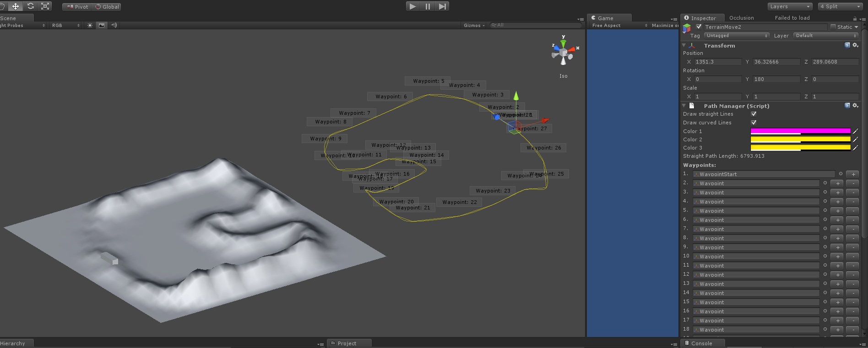This screenshot has width=868, height=348.
Task: Open the Layer Default dropdown
Action: pyautogui.click(x=826, y=36)
